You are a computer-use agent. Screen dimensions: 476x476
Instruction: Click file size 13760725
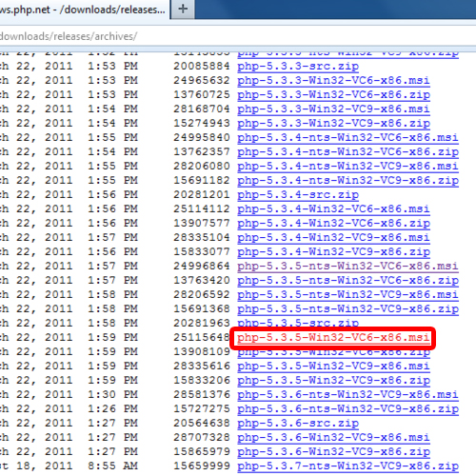[202, 94]
